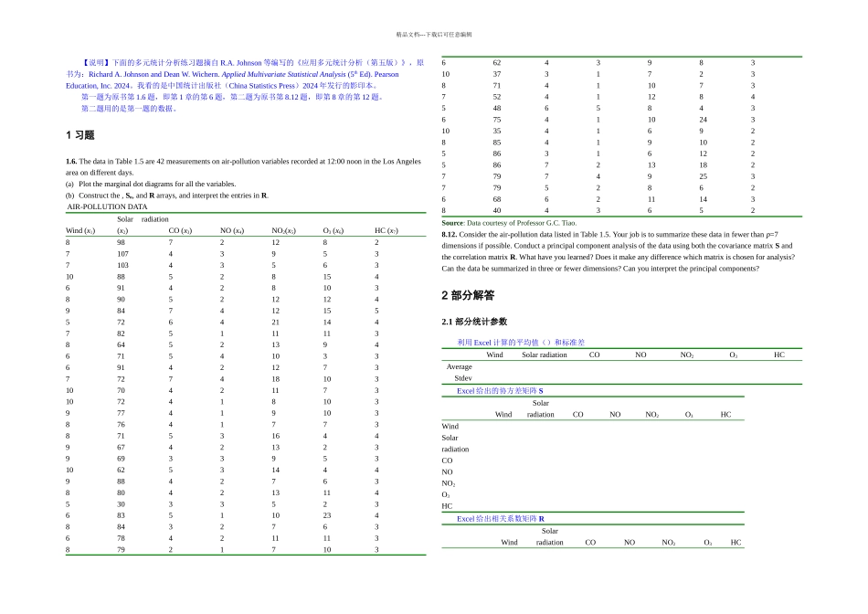Screen dimensions: 868x614
Task: Click the solar radiation value '40' in right table
Action: click(x=497, y=211)
